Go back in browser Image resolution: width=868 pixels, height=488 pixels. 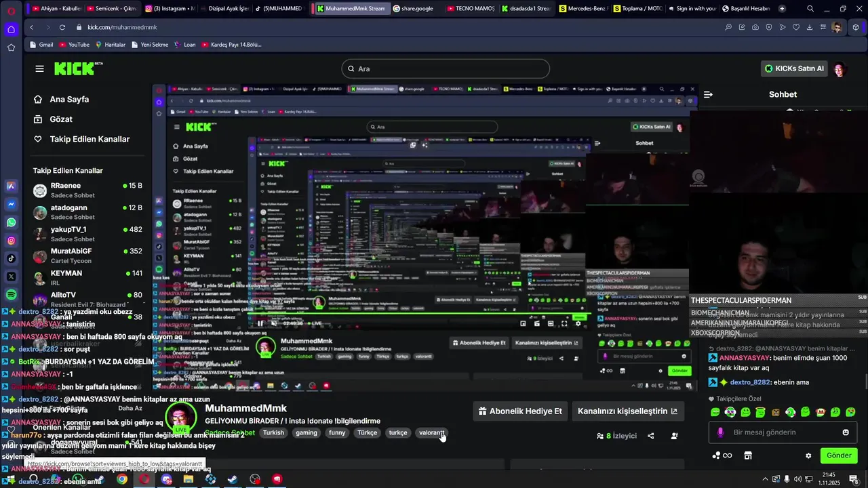click(31, 27)
